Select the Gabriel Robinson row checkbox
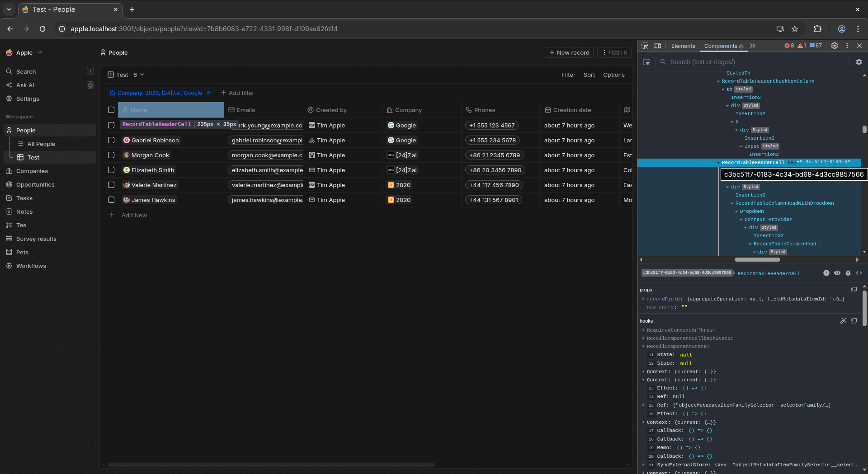868x474 pixels. pos(111,140)
